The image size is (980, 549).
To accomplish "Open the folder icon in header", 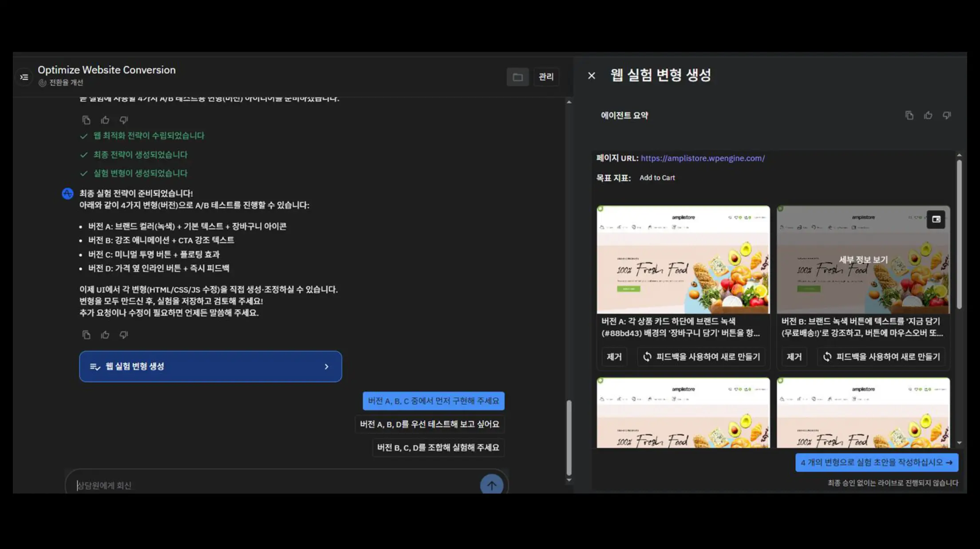I will tap(518, 77).
